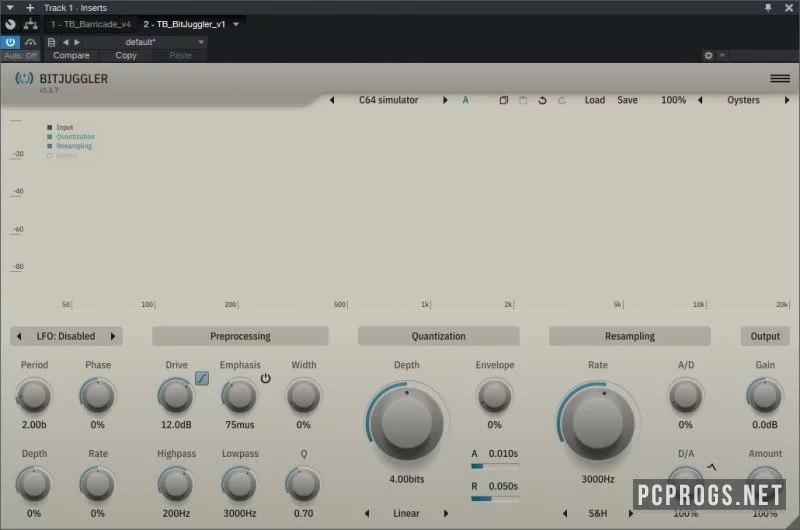800x530 pixels.
Task: Click the LFO Phase knob
Action: point(97,395)
